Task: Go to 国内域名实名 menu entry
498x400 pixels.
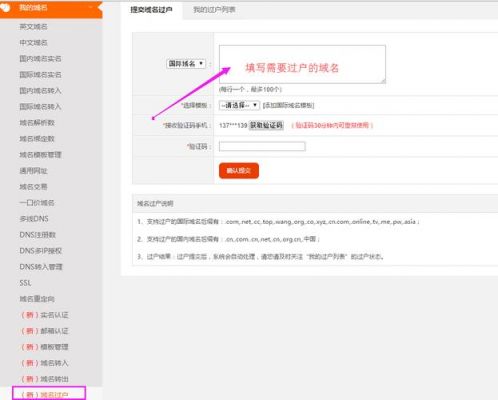Action: click(40, 59)
